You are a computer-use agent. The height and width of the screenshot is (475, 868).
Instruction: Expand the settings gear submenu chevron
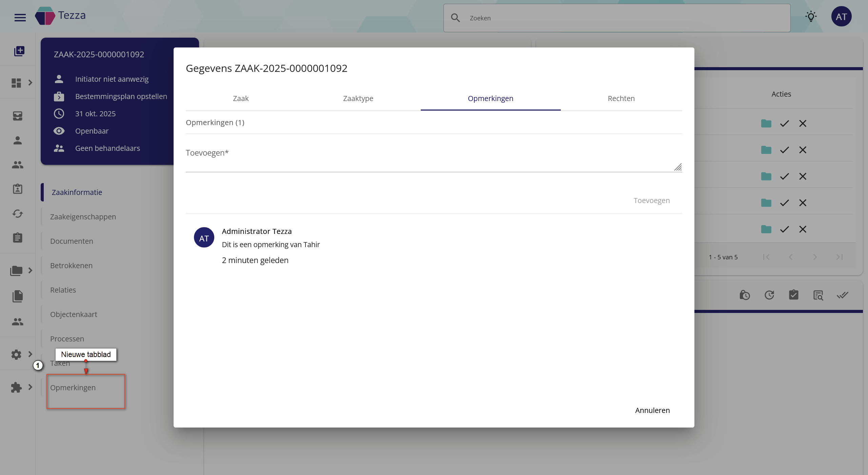pos(30,354)
